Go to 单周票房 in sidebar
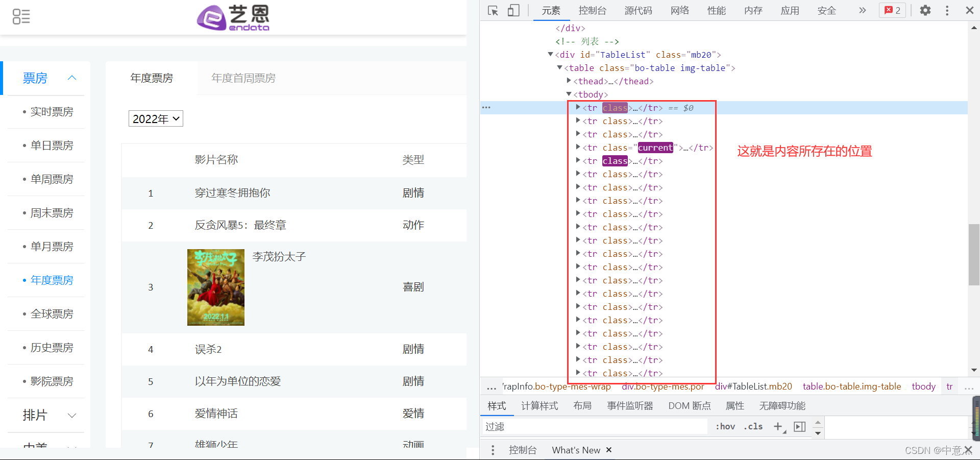The image size is (980, 460). 52,179
